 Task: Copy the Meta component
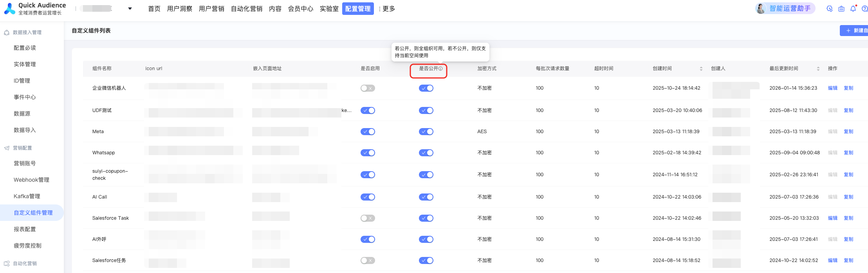coord(848,132)
